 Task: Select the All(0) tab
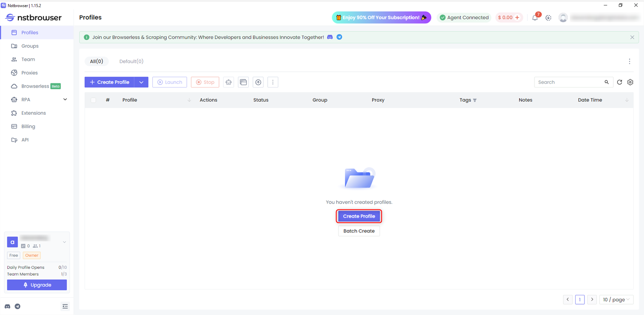click(x=96, y=62)
